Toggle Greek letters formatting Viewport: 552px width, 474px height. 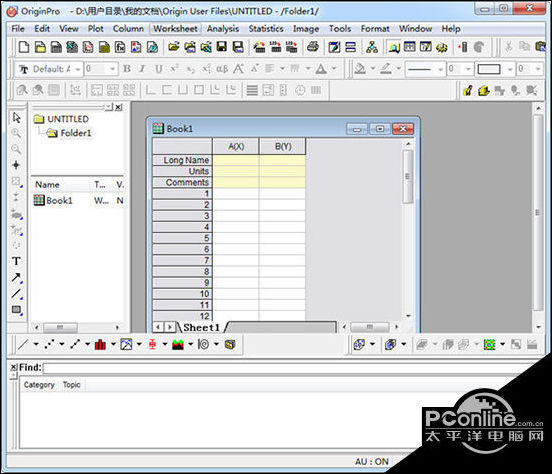pyautogui.click(x=222, y=69)
